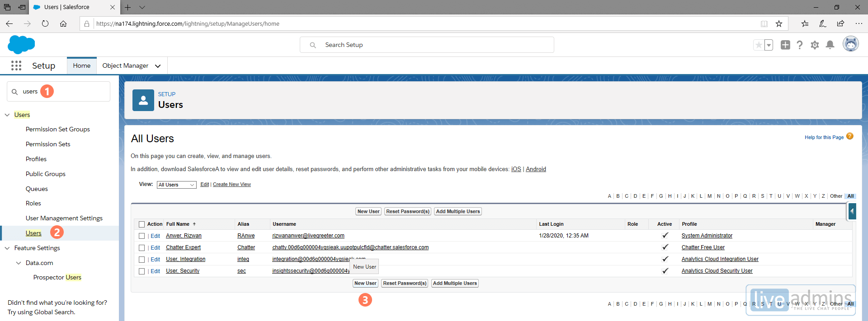Check the box for Anwer, Rizwan
This screenshot has height=321, width=868.
coord(142,236)
